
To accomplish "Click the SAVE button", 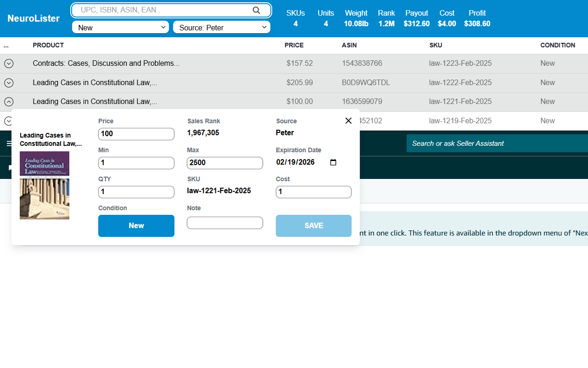I will (x=313, y=226).
